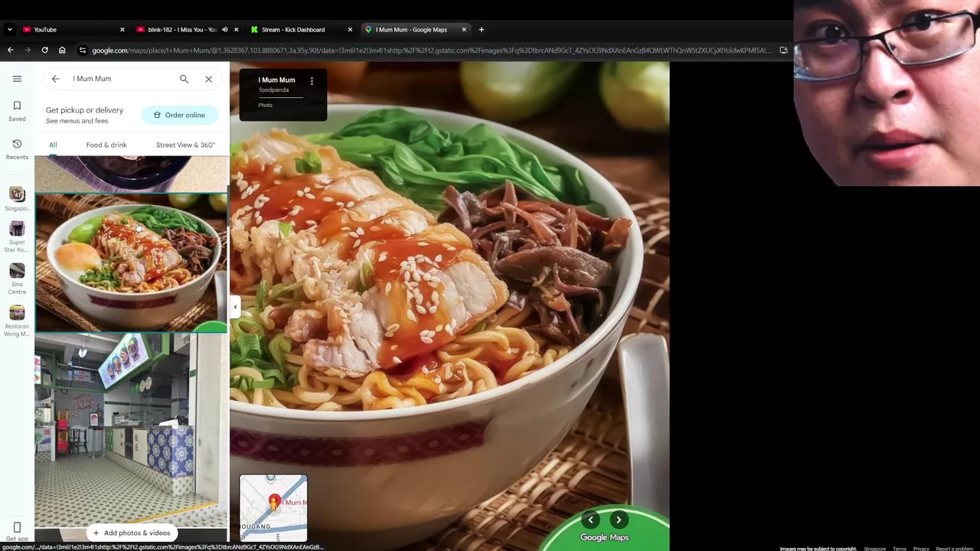980x551 pixels.
Task: Click the I Mum Mum title on the photo card
Action: [x=276, y=80]
